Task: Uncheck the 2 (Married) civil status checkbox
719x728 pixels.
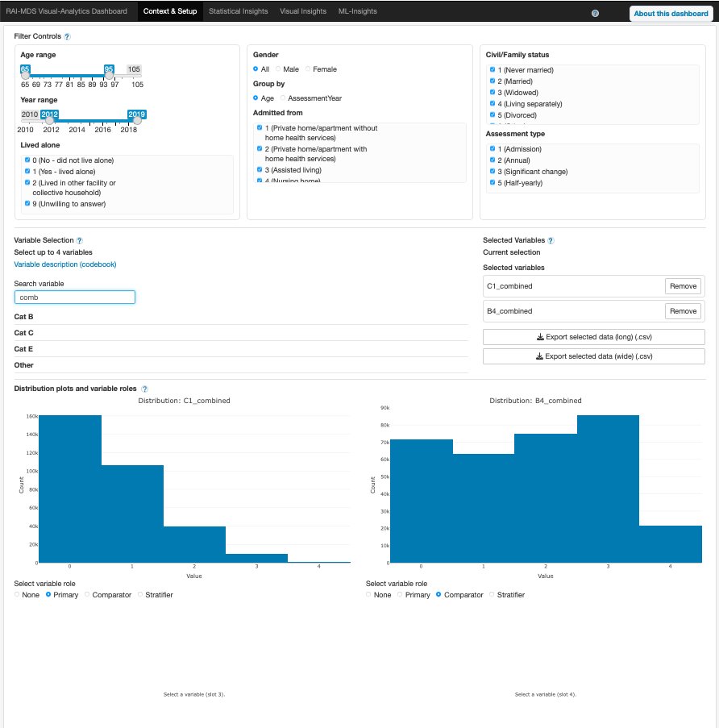Action: pos(492,81)
